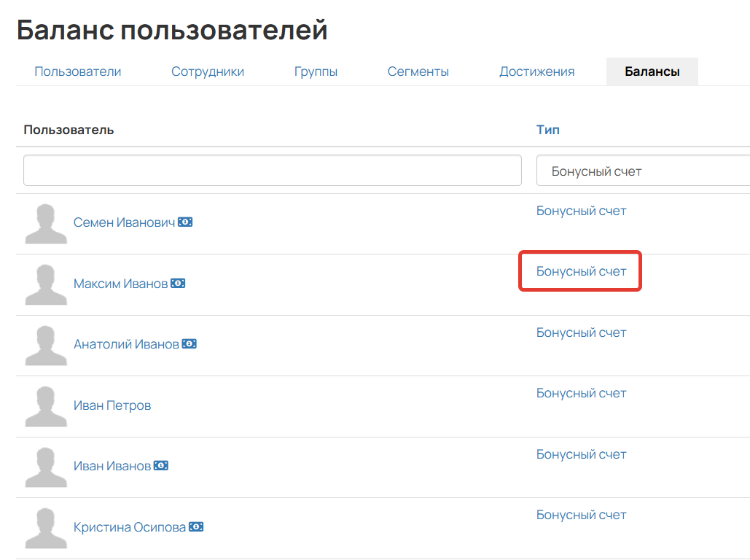Click the user search input field
750x560 pixels.
click(272, 170)
